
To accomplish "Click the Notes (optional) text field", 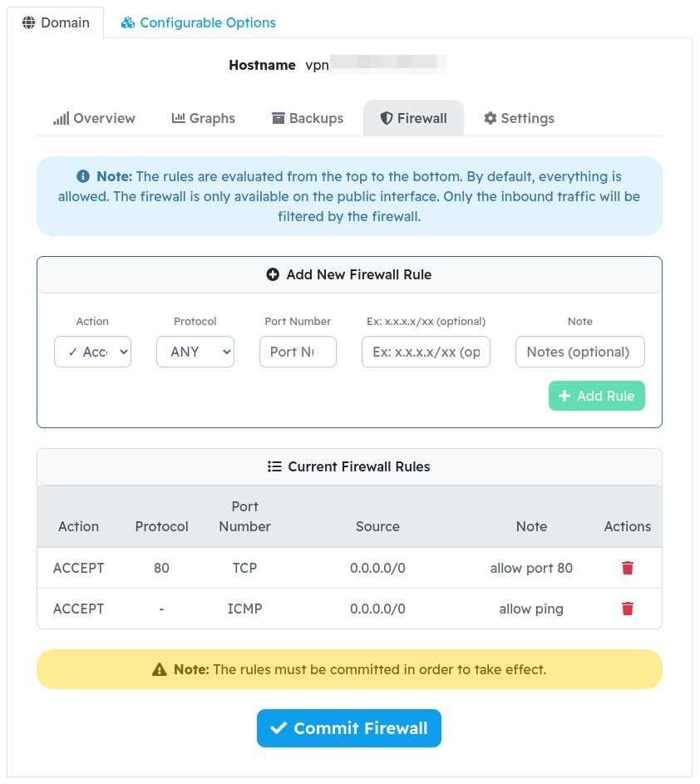I will 580,352.
